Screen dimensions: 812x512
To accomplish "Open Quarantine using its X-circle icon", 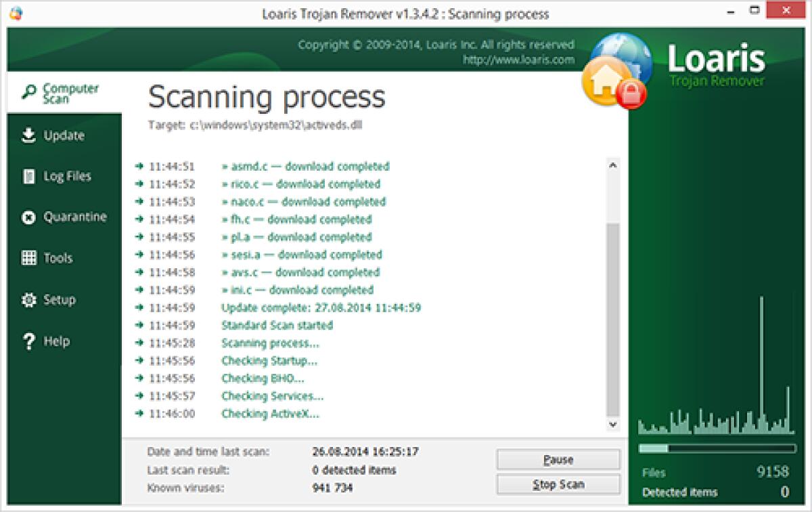I will point(28,217).
